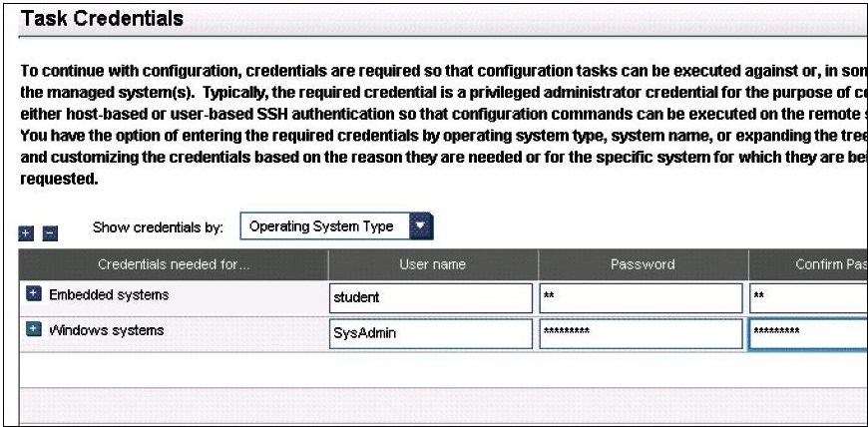Screen dimensions: 868x427
Task: Click the Confirm Password column header
Action: [808, 264]
